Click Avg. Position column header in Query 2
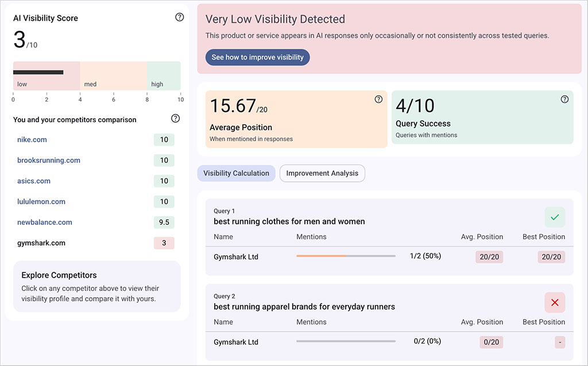Screen dimensions: 588x366 point(482,322)
